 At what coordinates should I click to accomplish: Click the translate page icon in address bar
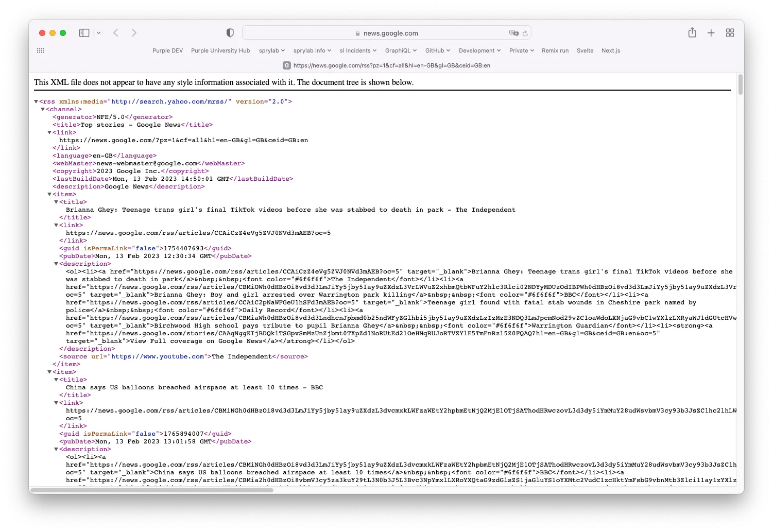513,33
